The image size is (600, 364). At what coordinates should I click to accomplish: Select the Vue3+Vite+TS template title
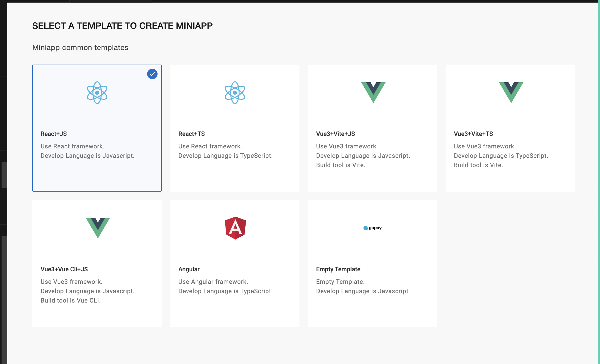point(473,134)
